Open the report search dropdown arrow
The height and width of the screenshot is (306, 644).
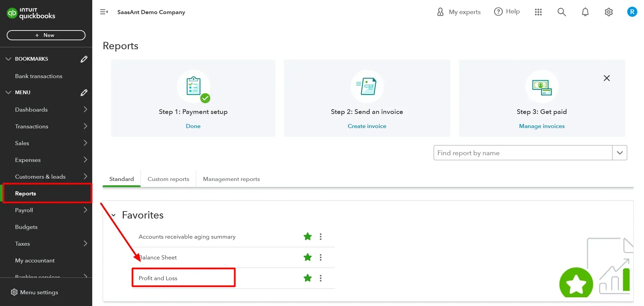point(620,153)
